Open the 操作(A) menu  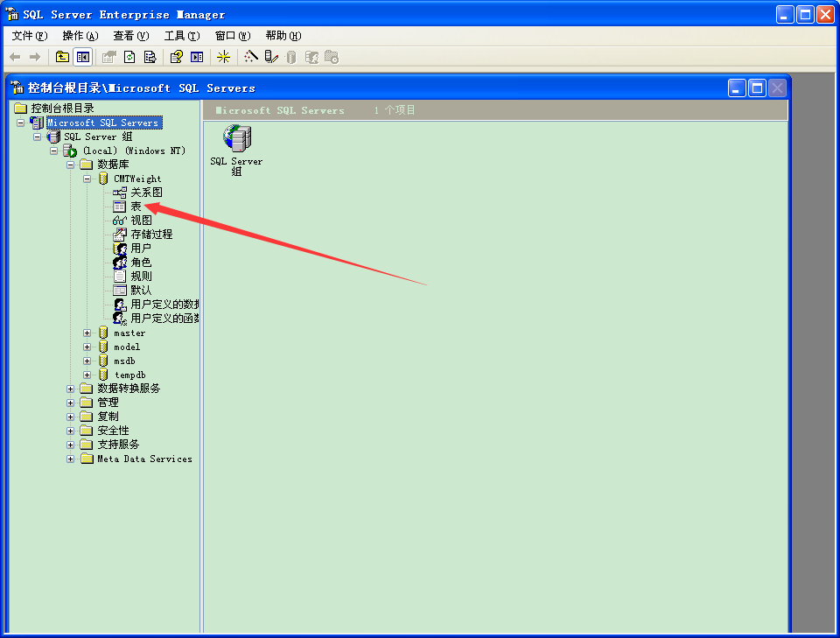[80, 36]
